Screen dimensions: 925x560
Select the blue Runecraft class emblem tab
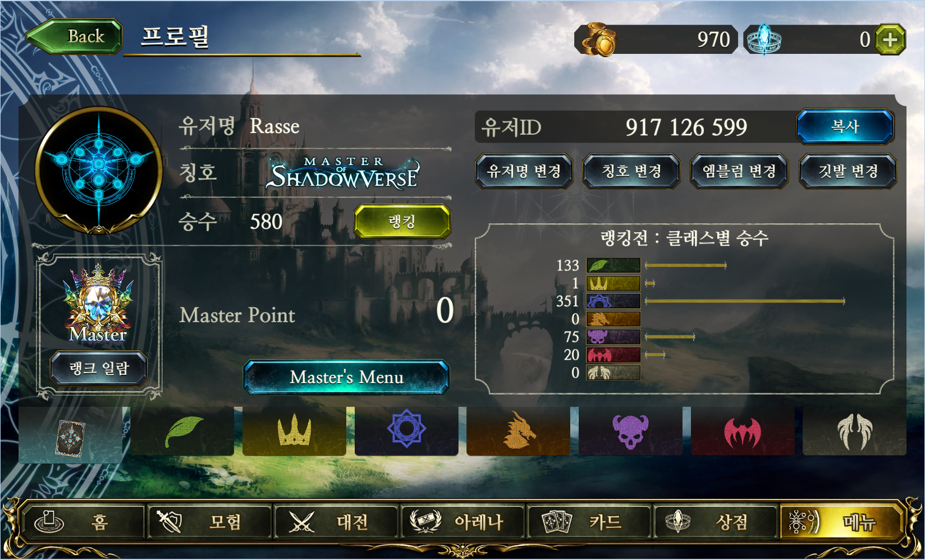[406, 431]
